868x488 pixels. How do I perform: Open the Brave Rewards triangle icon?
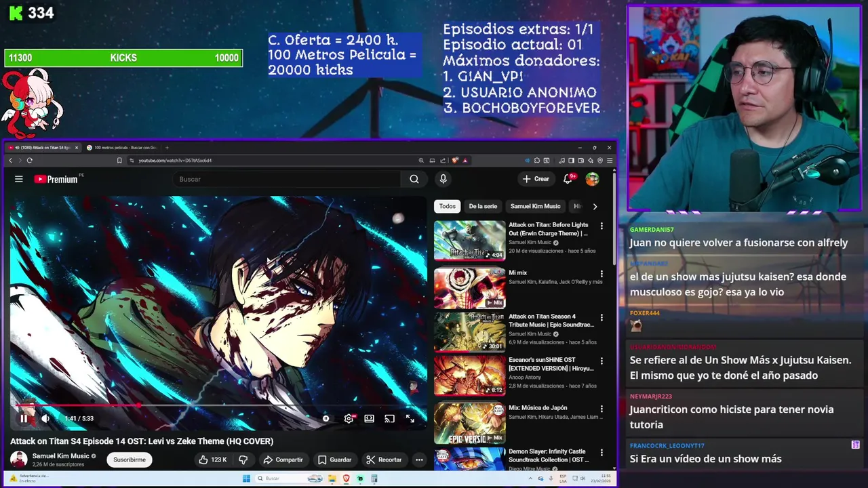click(x=465, y=161)
